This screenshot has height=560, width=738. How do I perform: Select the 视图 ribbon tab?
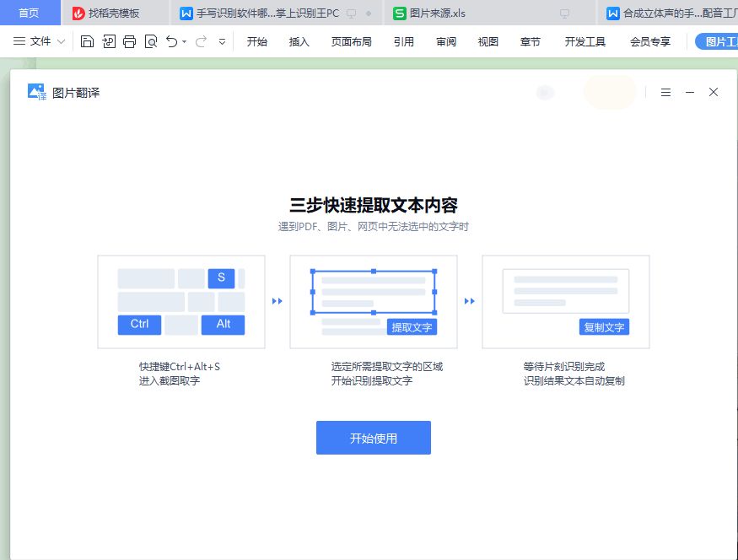coord(488,42)
